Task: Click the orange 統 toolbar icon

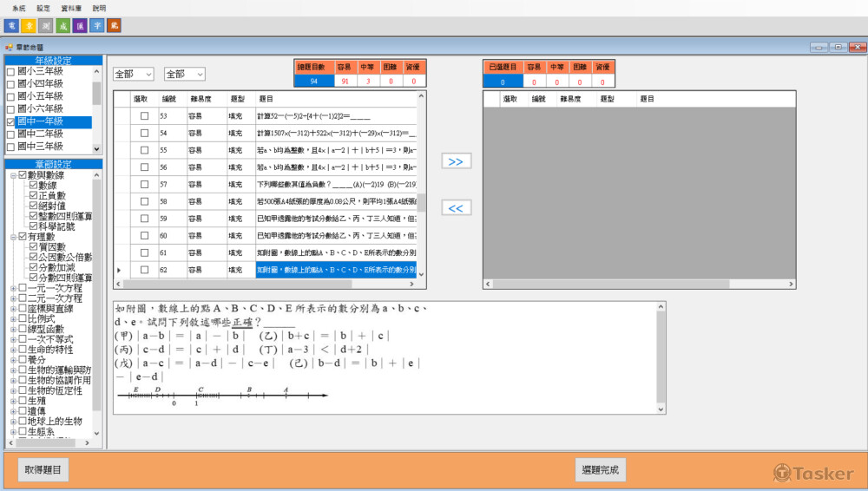Action: point(114,25)
